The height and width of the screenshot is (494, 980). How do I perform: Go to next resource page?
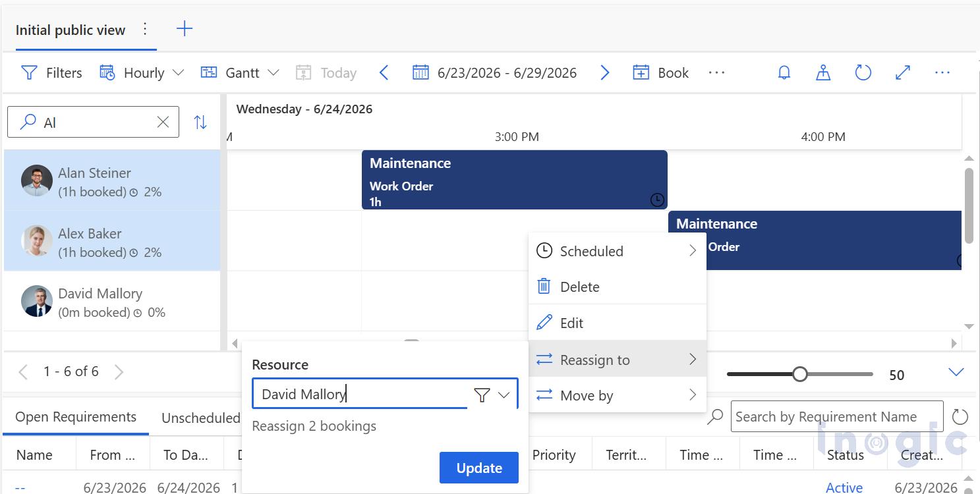[119, 372]
